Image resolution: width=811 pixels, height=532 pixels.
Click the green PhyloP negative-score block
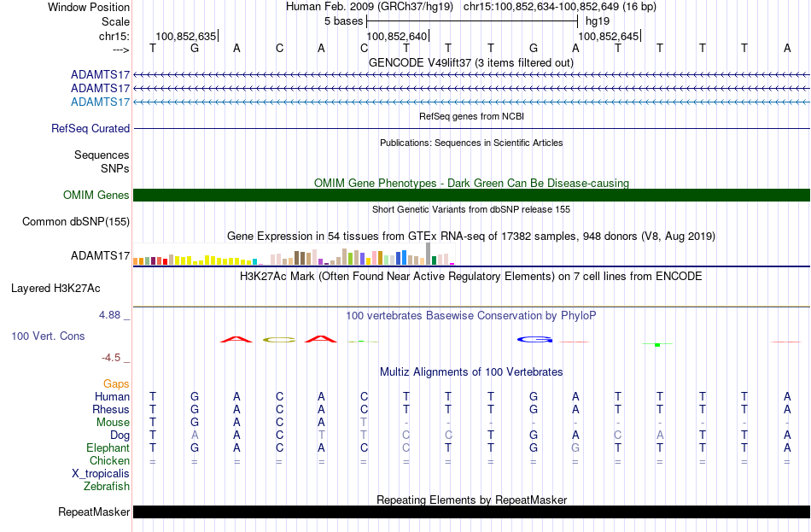(657, 345)
